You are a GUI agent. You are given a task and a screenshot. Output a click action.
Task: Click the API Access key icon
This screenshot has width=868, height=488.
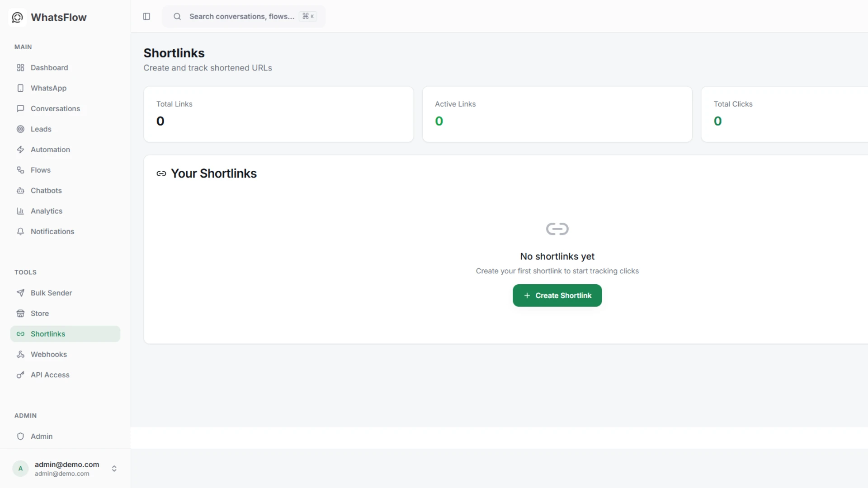(20, 375)
